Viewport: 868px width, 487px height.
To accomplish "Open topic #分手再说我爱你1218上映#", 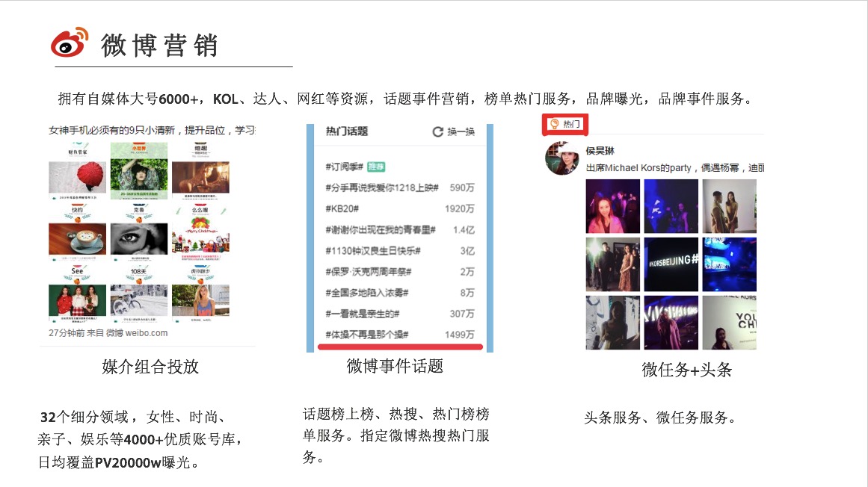I will point(382,187).
